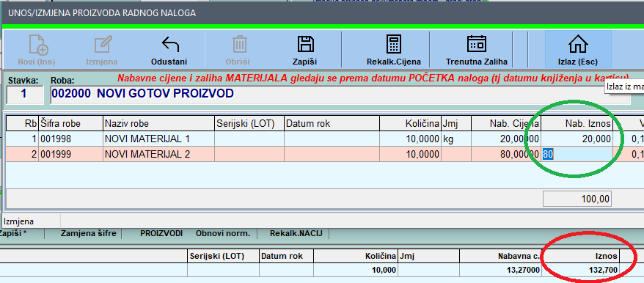This screenshot has width=644, height=283.
Task: Click the Obriši trash can icon
Action: 239,45
